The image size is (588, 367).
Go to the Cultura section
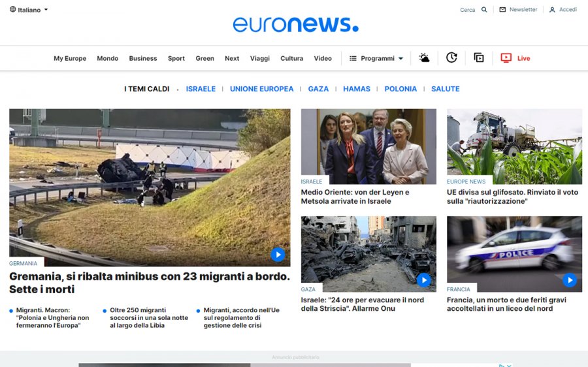coord(292,59)
